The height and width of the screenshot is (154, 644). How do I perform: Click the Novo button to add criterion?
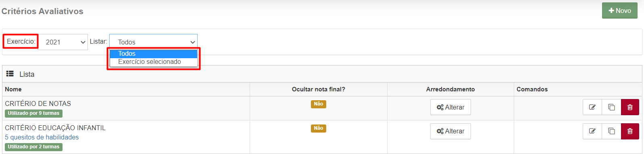coord(620,11)
